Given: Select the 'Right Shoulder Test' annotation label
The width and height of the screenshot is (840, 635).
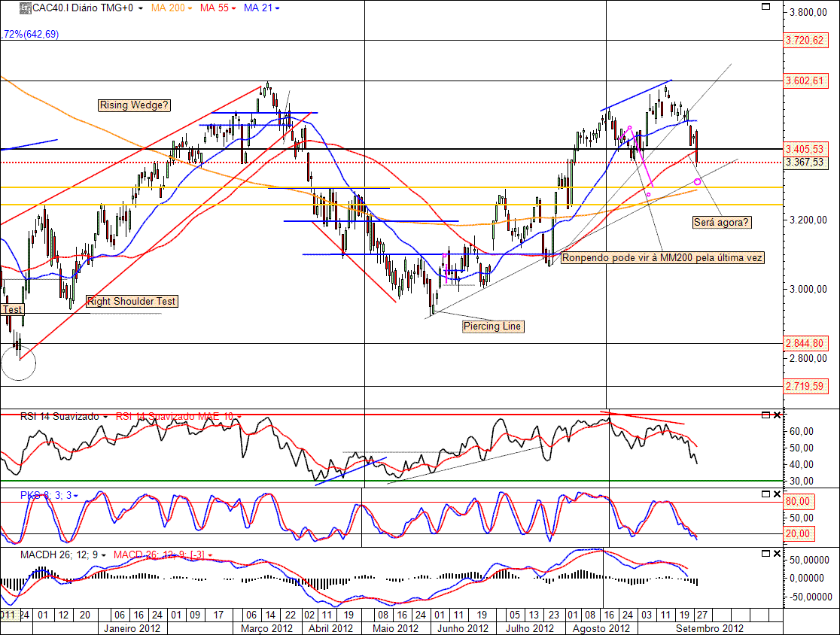Looking at the screenshot, I should [x=132, y=302].
